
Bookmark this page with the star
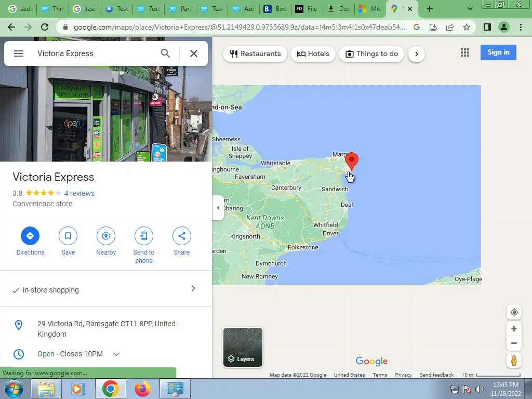467,27
